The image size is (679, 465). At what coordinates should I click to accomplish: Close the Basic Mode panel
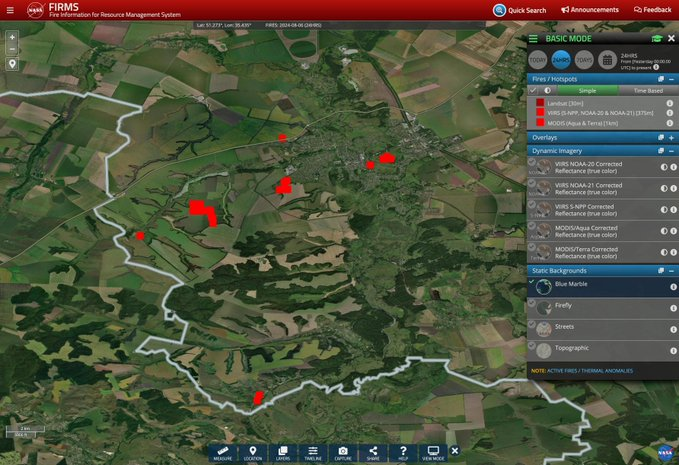click(671, 39)
